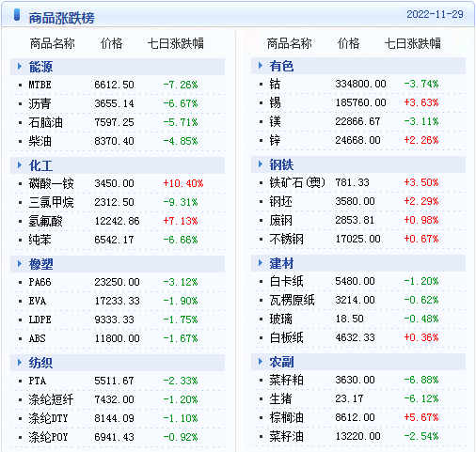Expand the 钢铁 category arrow
Image resolution: width=476 pixels, height=452 pixels.
pyautogui.click(x=261, y=164)
